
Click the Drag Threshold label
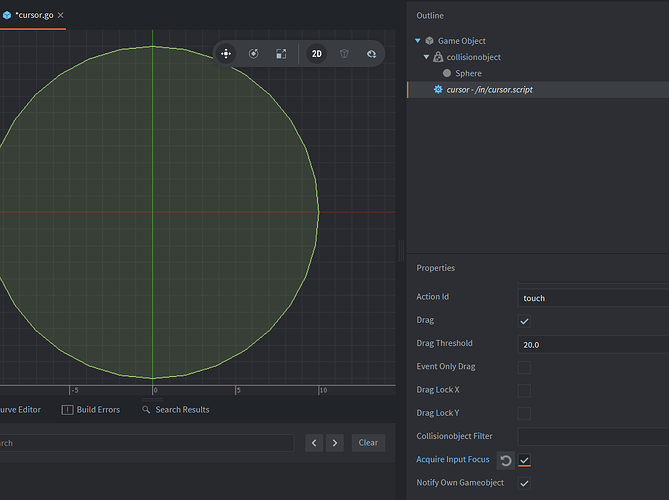click(445, 343)
